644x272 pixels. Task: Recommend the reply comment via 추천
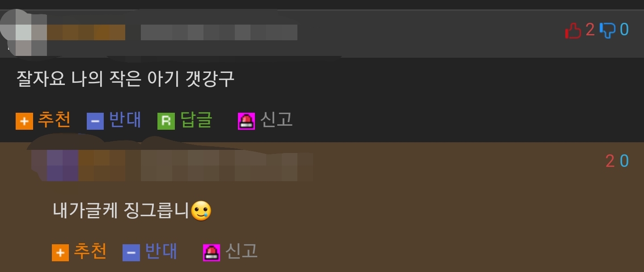coord(90,251)
